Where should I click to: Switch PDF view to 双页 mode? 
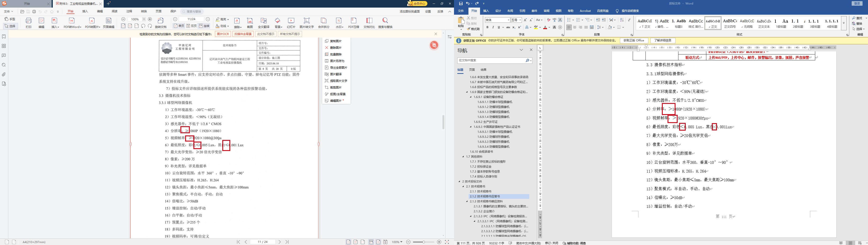point(191,26)
